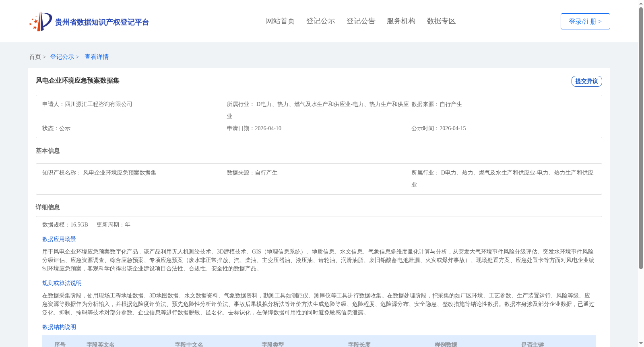The height and width of the screenshot is (347, 644).
Task: Click the 详细信息 section heading
Action: [x=47, y=207]
